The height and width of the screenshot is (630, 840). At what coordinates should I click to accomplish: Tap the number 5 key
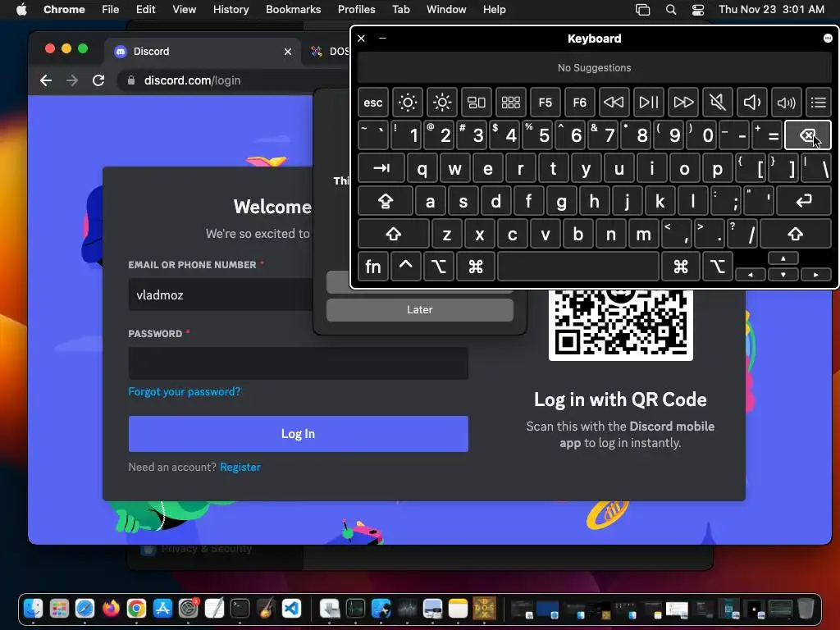coord(538,135)
